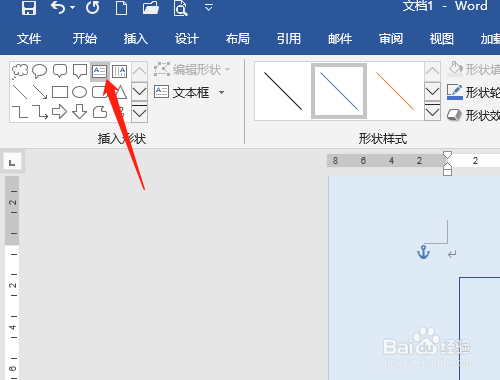Screen dimensions: 500x380
Task: Switch to the 审阅 tab
Action: click(391, 39)
